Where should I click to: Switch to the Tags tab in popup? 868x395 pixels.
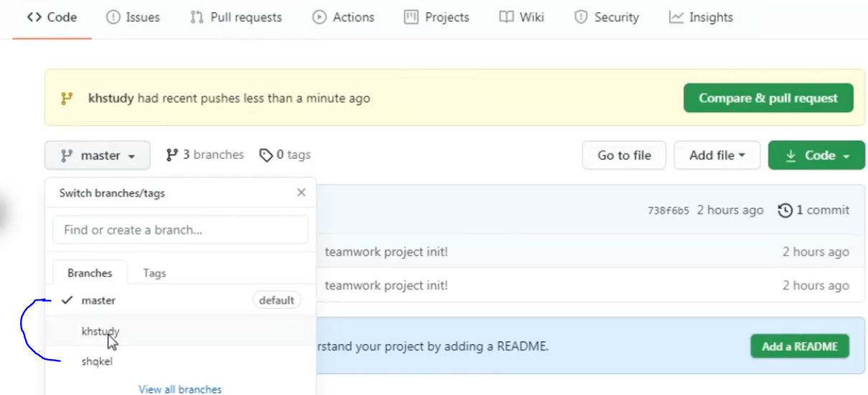pos(154,273)
